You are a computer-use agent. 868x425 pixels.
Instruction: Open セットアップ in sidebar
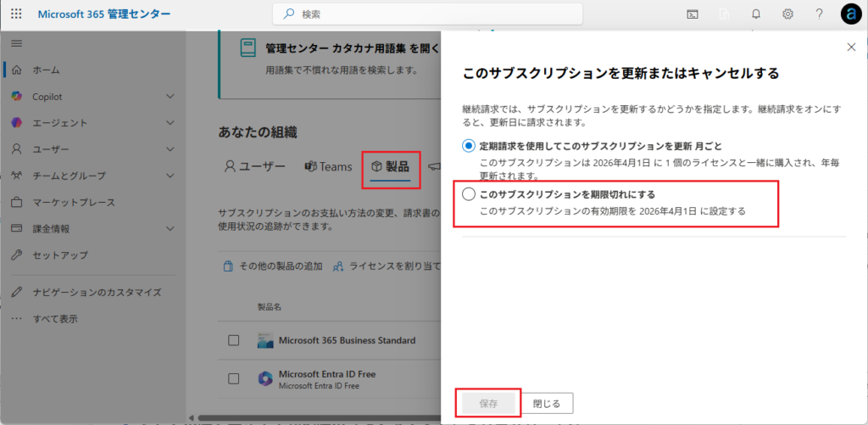click(60, 254)
